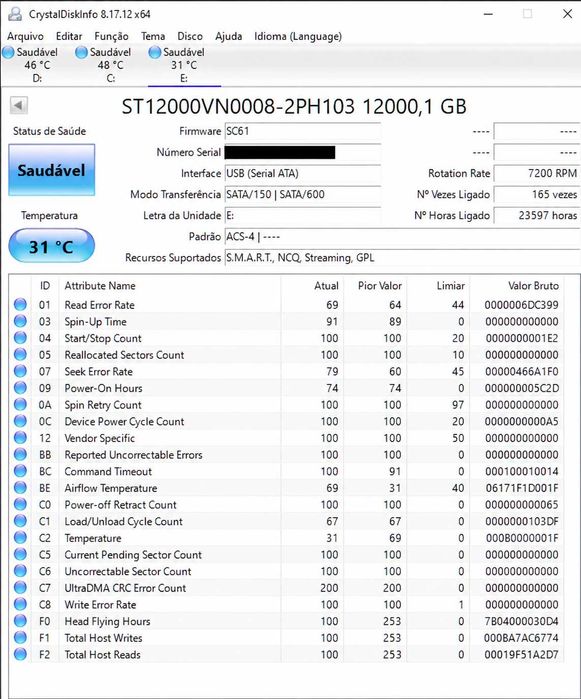
Task: Click the Atual column header
Action: pos(312,286)
